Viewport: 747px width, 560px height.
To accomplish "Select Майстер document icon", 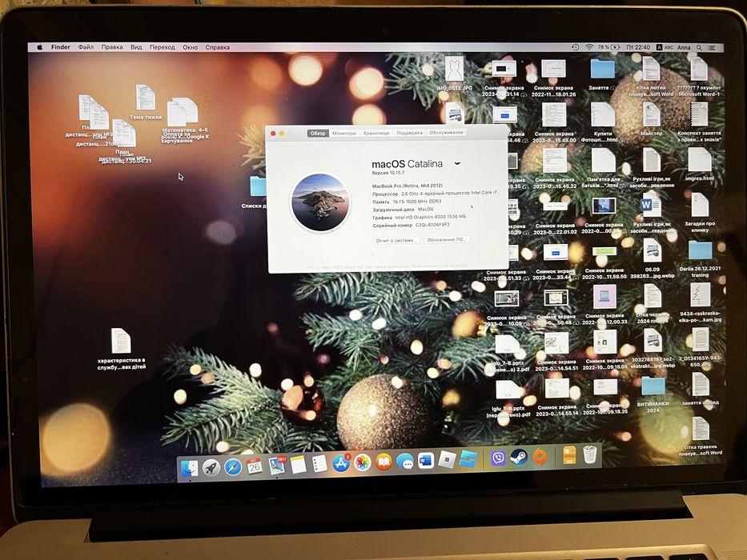I will (651, 114).
